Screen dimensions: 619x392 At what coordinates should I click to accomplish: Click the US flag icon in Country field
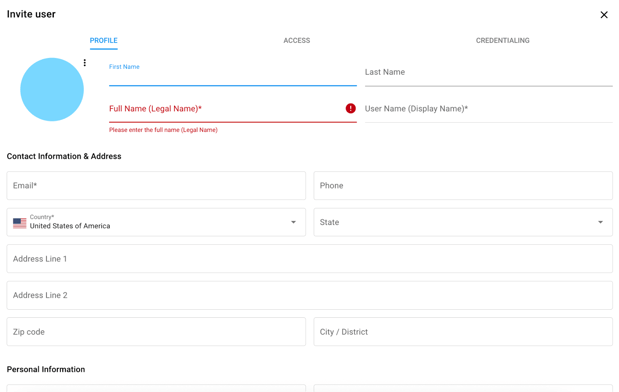click(x=20, y=223)
